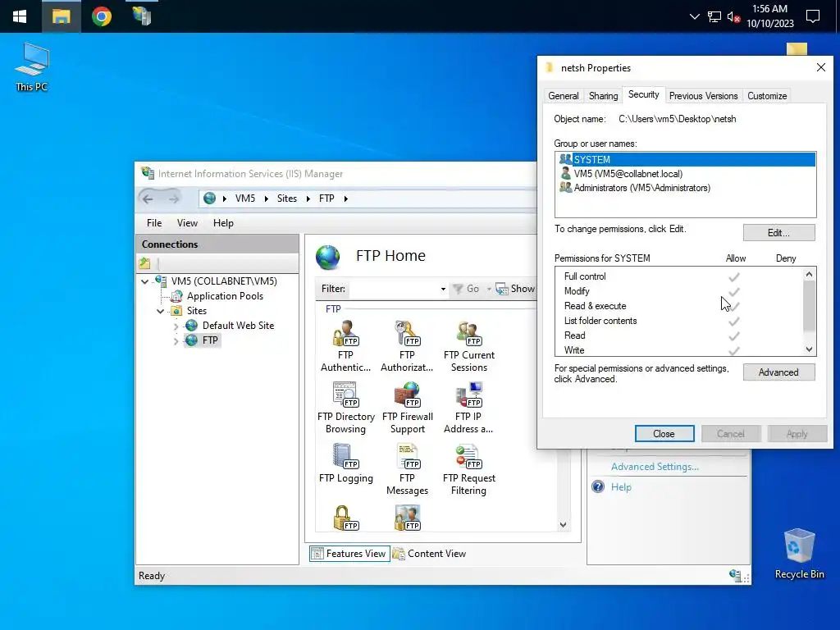Click the padlock FTP icon in bottom row
The width and height of the screenshot is (840, 630).
pos(345,518)
